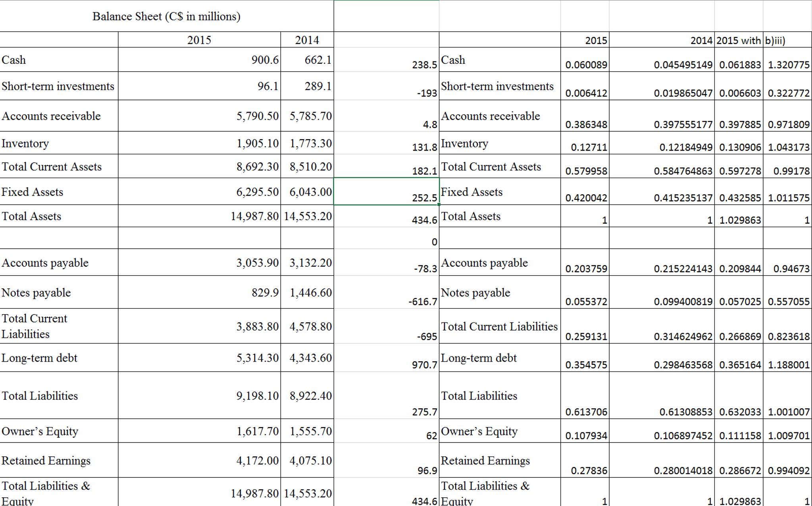Click the Cash ratio cell 0.060089
The height and width of the screenshot is (506, 812).
585,65
